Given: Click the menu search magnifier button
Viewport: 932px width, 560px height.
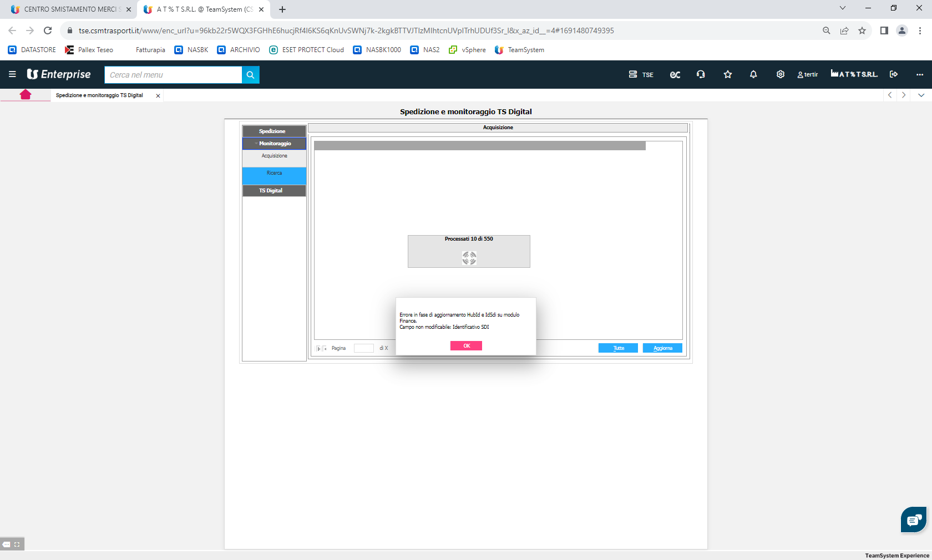Looking at the screenshot, I should (x=251, y=75).
